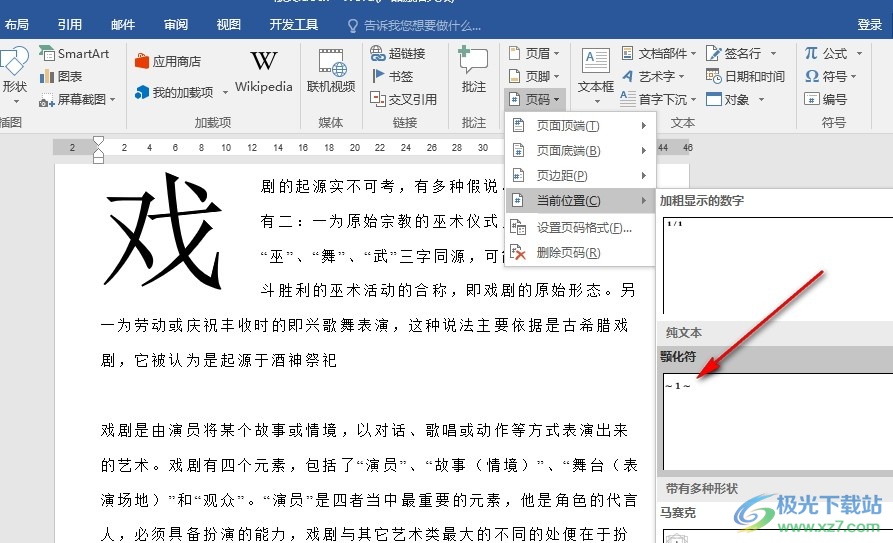Viewport: 893px width, 543px height.
Task: Insert date and time (日期和时间)
Action: coord(745,76)
